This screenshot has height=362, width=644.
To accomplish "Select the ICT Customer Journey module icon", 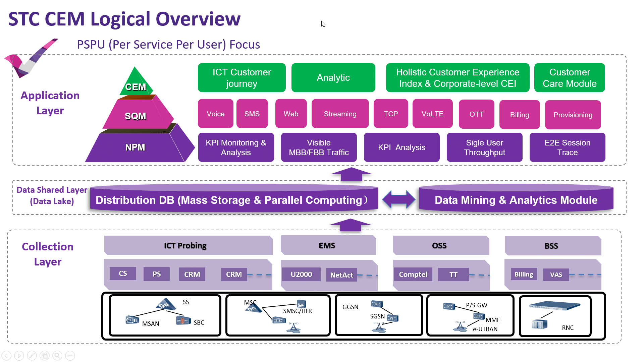I will [242, 77].
